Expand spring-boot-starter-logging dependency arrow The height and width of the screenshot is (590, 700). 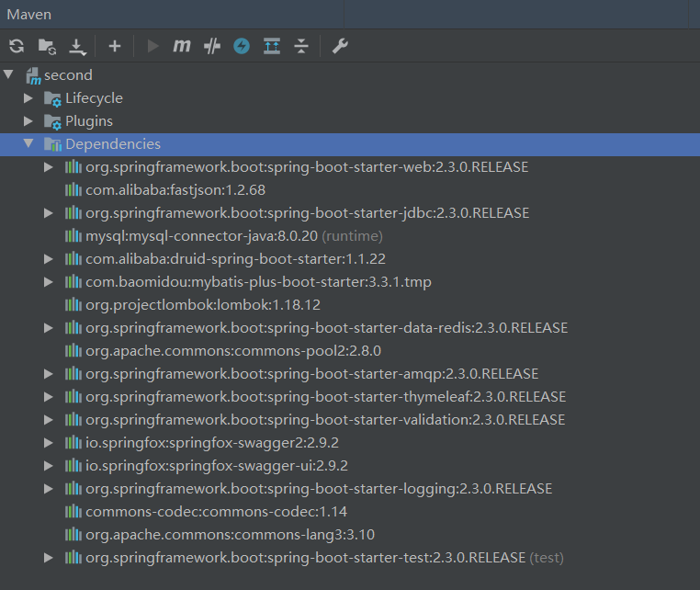(x=48, y=489)
